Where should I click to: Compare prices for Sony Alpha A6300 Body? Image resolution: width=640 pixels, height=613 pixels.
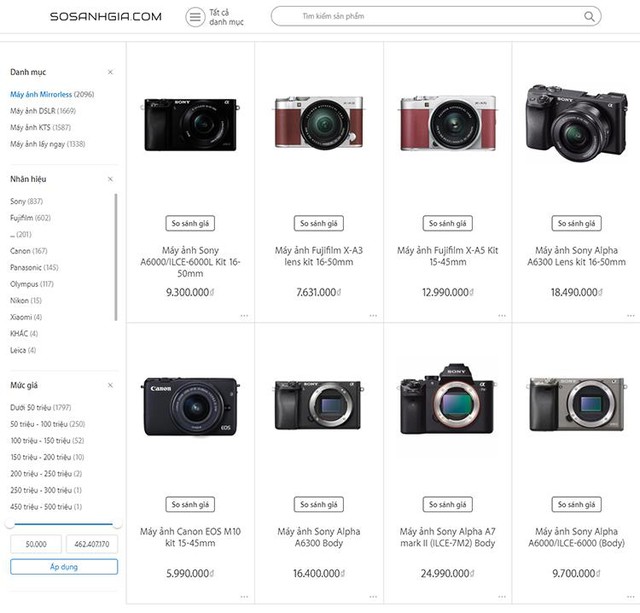pos(319,504)
